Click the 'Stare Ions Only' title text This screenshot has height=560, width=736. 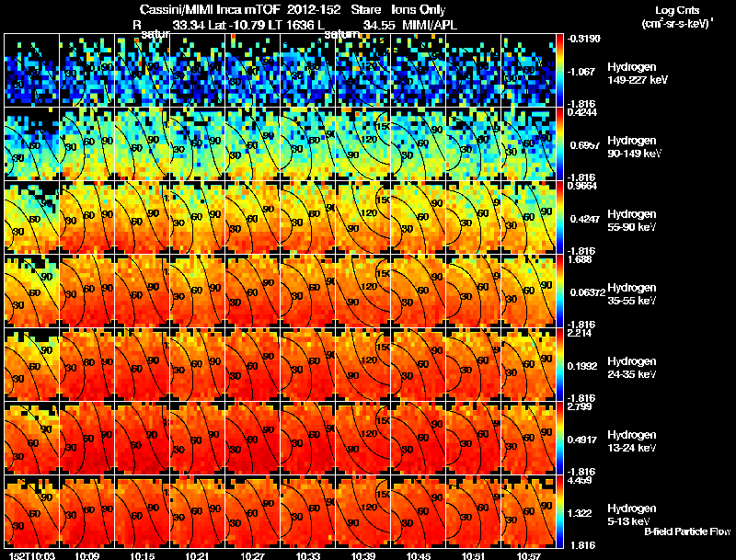pyautogui.click(x=398, y=10)
